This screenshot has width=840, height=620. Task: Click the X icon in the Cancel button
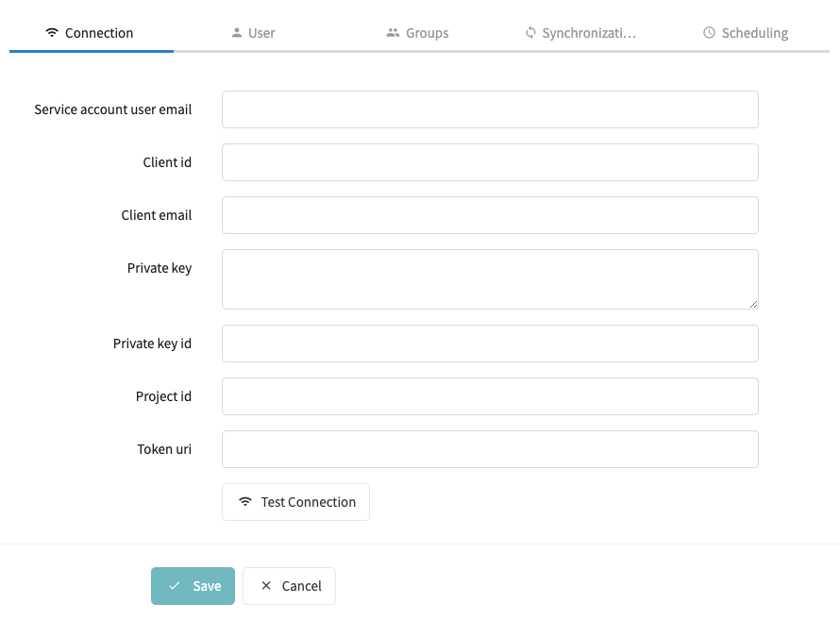pos(266,586)
